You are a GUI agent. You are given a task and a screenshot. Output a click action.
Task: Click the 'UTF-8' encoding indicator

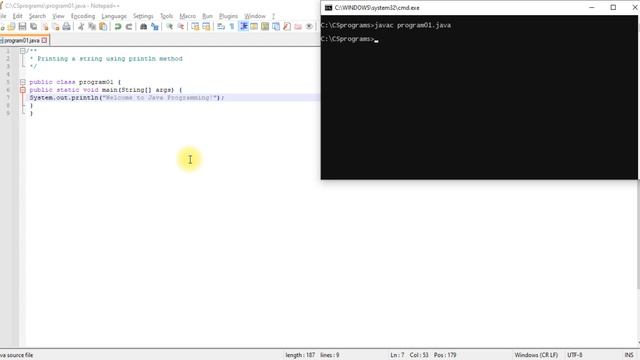point(575,355)
